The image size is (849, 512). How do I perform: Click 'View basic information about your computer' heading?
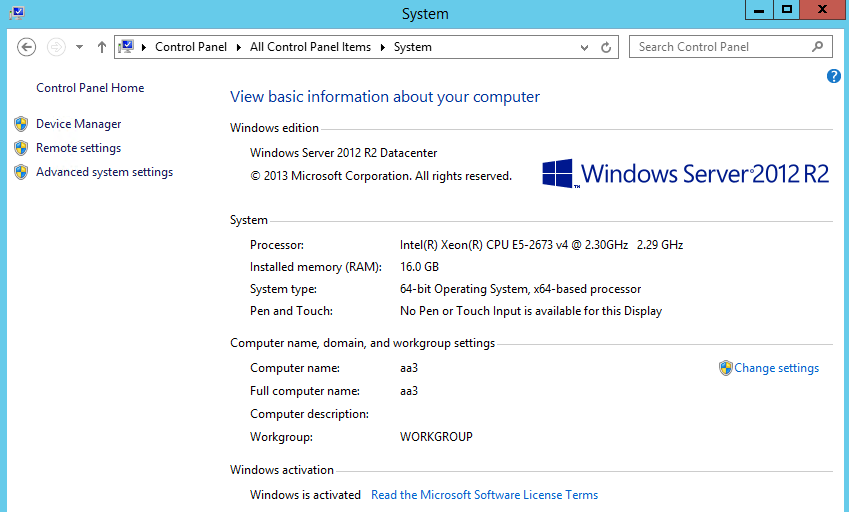(x=385, y=96)
